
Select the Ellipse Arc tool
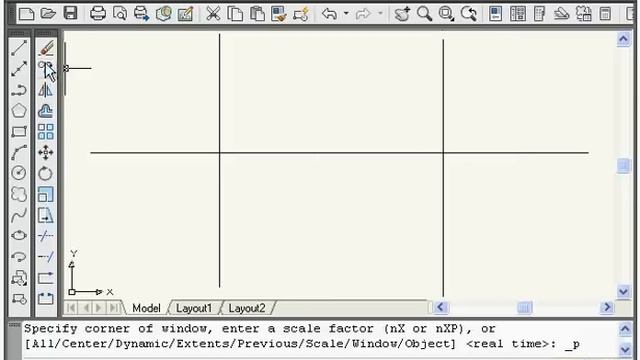[x=19, y=256]
